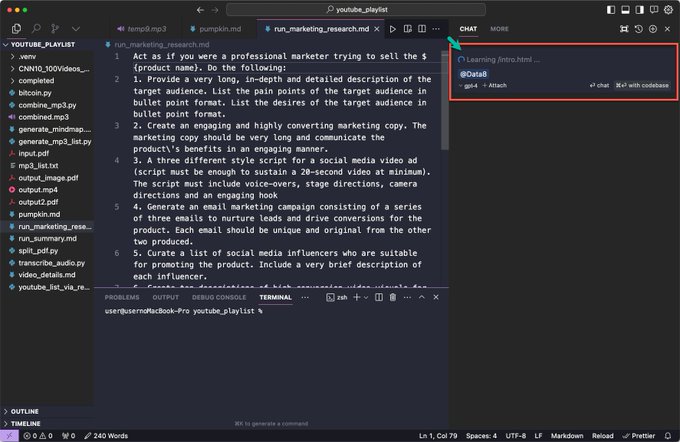
Task: Open chat history clock icon
Action: 638,29
